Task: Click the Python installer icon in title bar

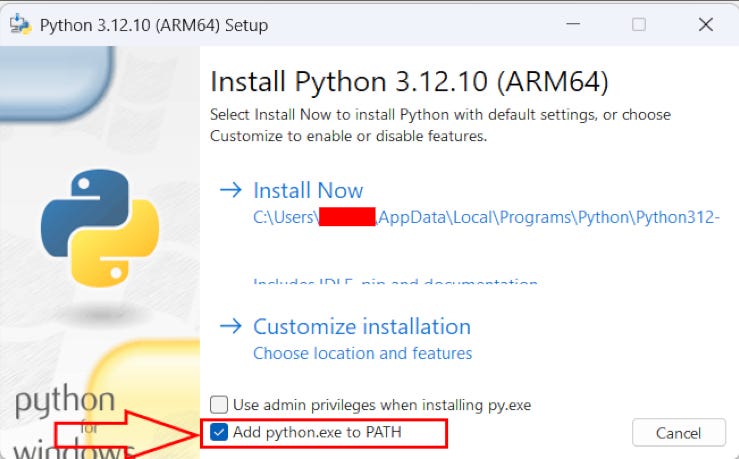Action: (x=20, y=24)
